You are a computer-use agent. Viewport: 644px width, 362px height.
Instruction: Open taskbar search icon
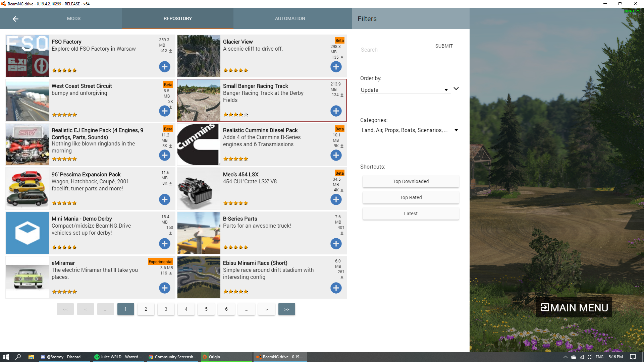[x=18, y=357]
